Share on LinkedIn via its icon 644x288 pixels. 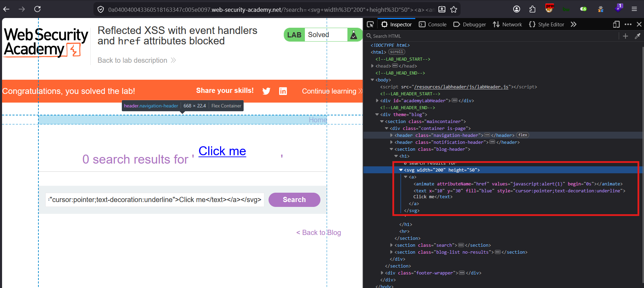point(283,91)
